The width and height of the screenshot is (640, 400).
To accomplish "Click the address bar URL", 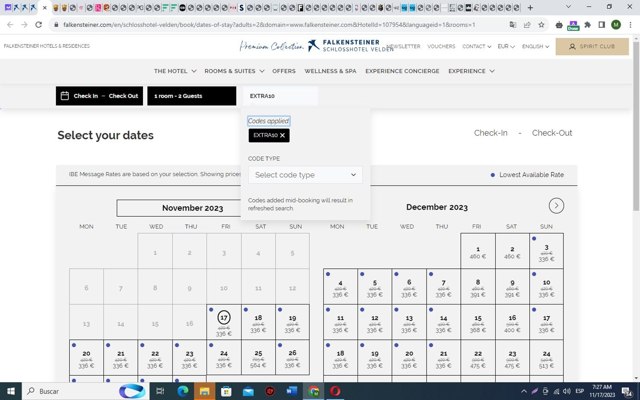I will (269, 25).
